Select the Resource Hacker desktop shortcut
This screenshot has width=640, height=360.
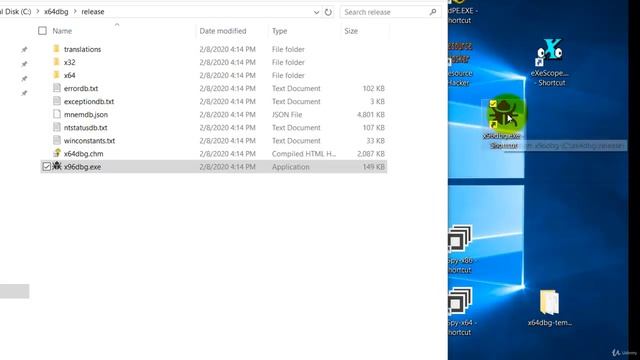[460, 64]
